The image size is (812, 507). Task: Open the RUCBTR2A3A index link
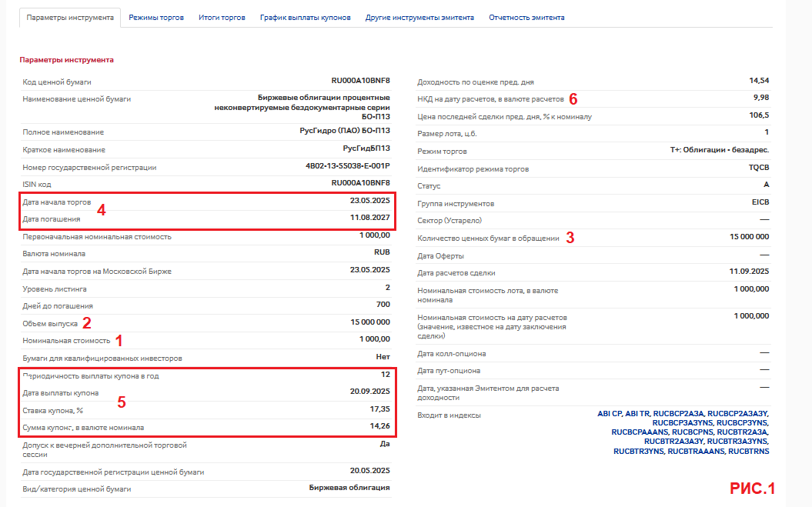(x=743, y=432)
